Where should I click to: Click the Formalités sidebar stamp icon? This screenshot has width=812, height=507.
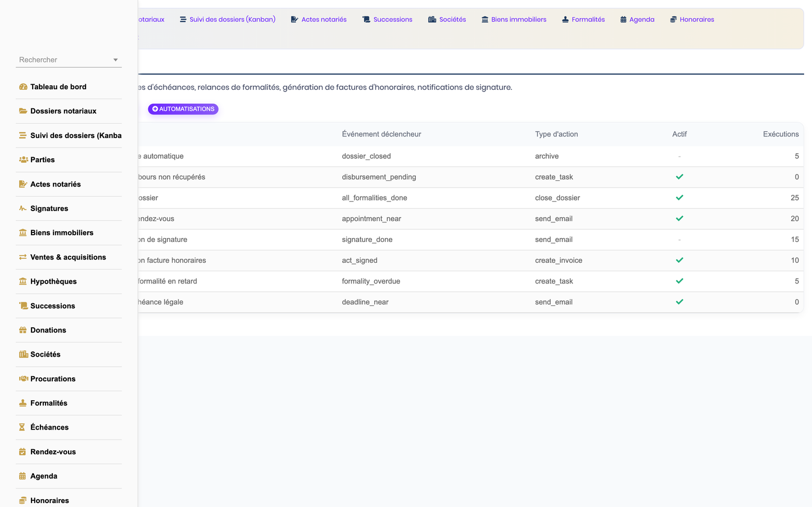23,403
